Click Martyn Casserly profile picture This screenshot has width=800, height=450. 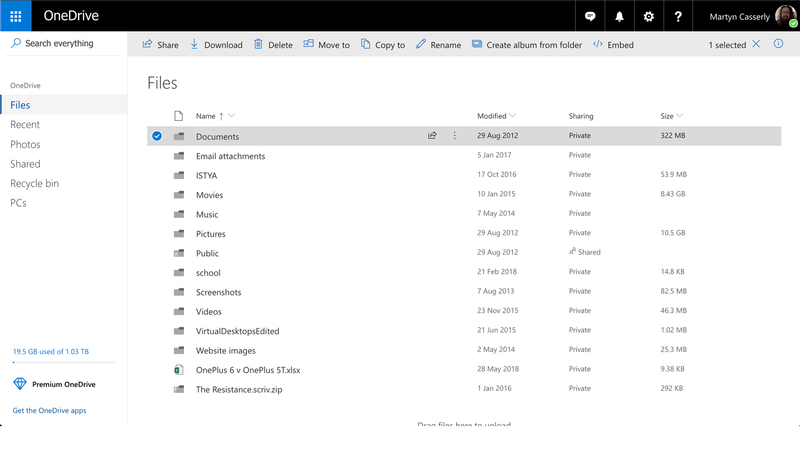click(x=786, y=16)
